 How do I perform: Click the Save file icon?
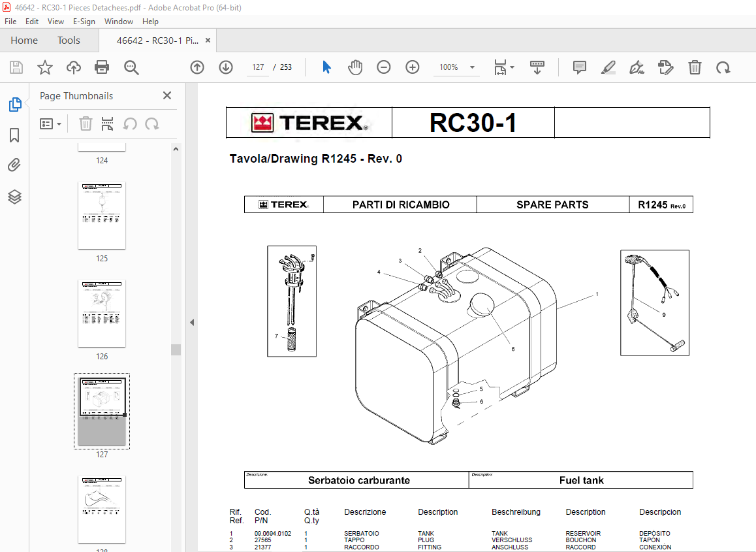click(x=16, y=67)
